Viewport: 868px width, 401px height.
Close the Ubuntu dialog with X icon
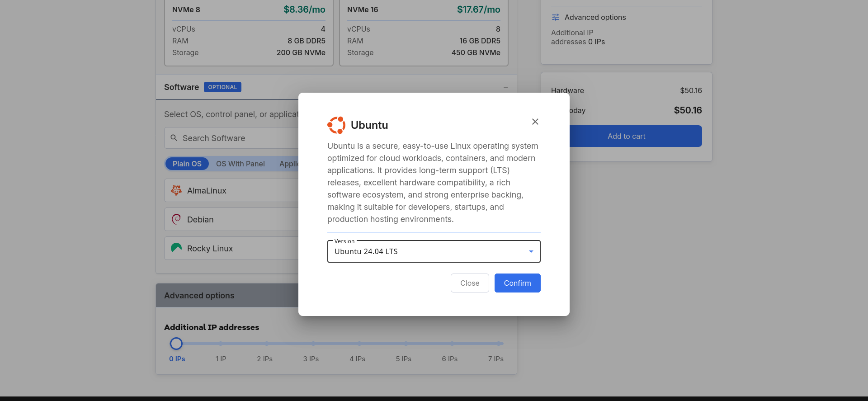pyautogui.click(x=535, y=122)
